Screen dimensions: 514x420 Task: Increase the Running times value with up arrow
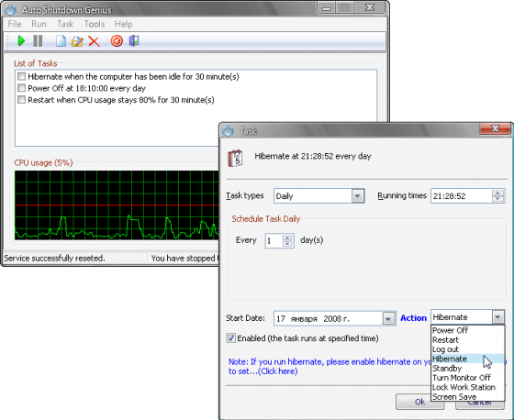(x=497, y=193)
